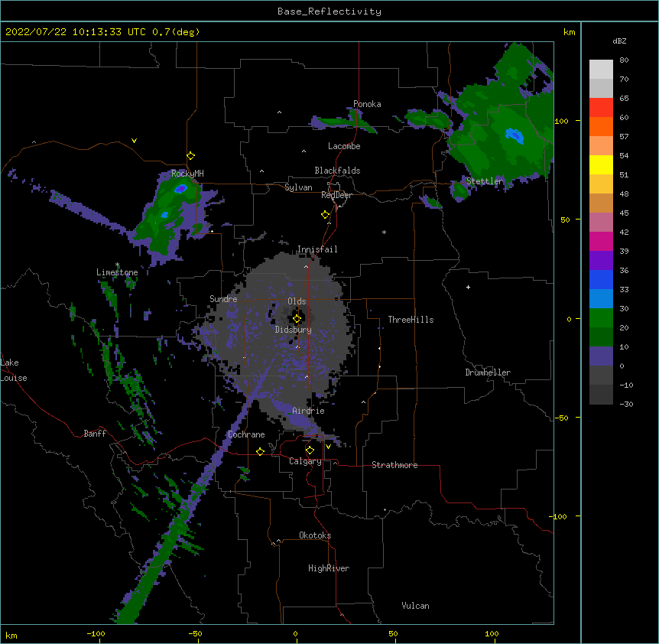Pick the yellow 51-54 dBZ legend swatch
659x644 pixels.
coord(601,164)
